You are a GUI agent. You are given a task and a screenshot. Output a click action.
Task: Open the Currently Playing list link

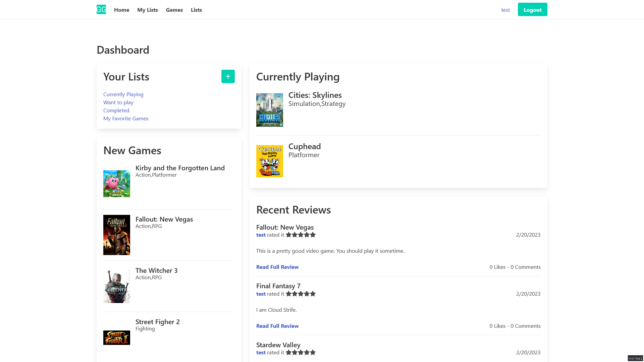tap(123, 94)
